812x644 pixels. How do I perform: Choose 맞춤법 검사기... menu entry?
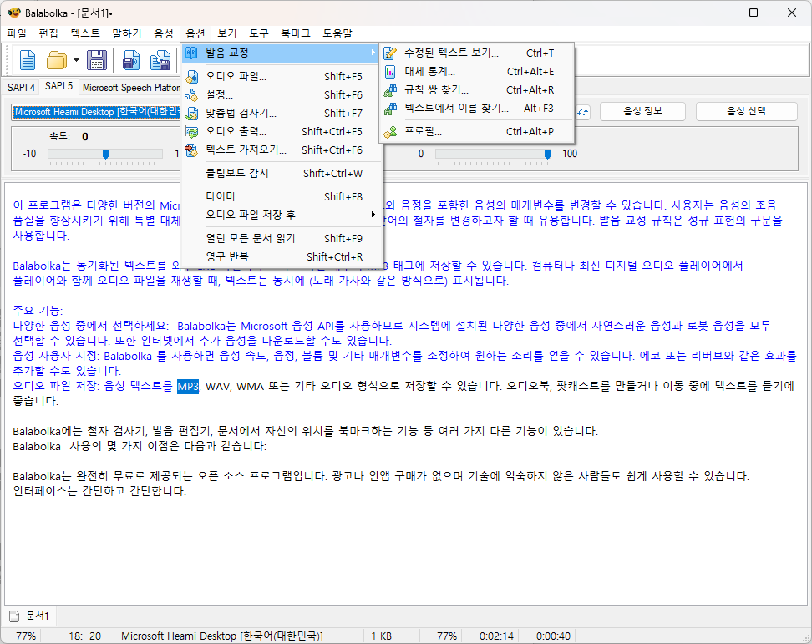coord(282,114)
